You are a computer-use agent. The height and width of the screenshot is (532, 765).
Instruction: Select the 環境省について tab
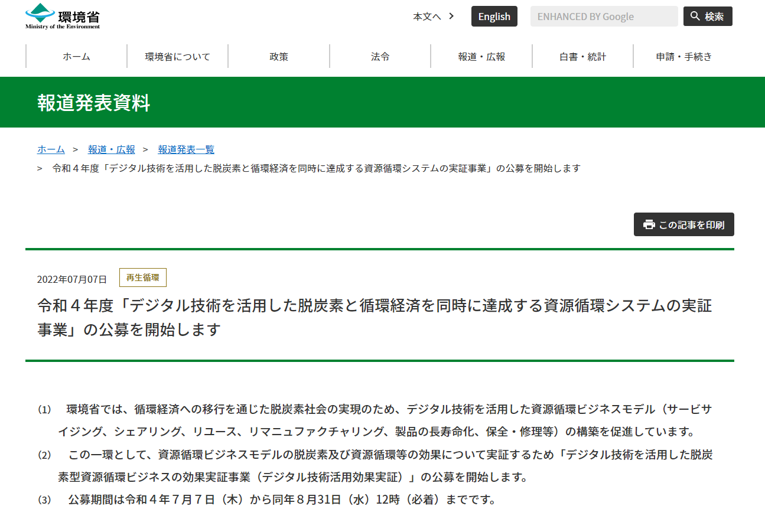point(177,56)
